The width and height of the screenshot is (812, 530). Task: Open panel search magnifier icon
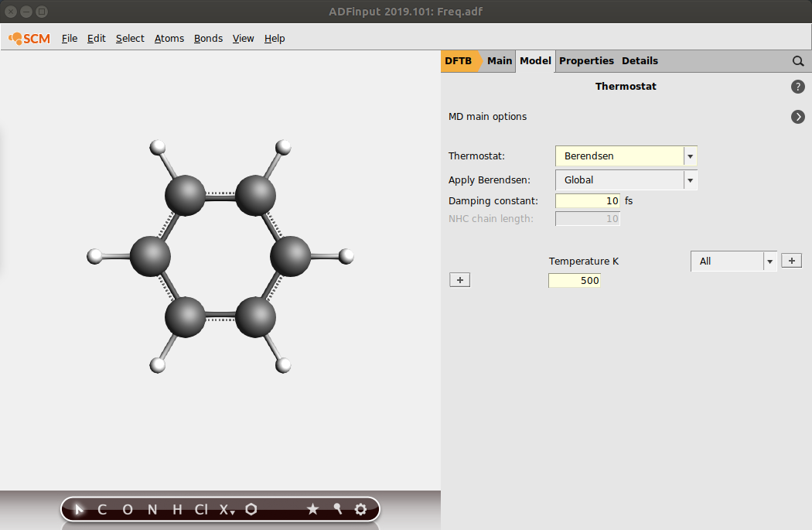point(798,61)
